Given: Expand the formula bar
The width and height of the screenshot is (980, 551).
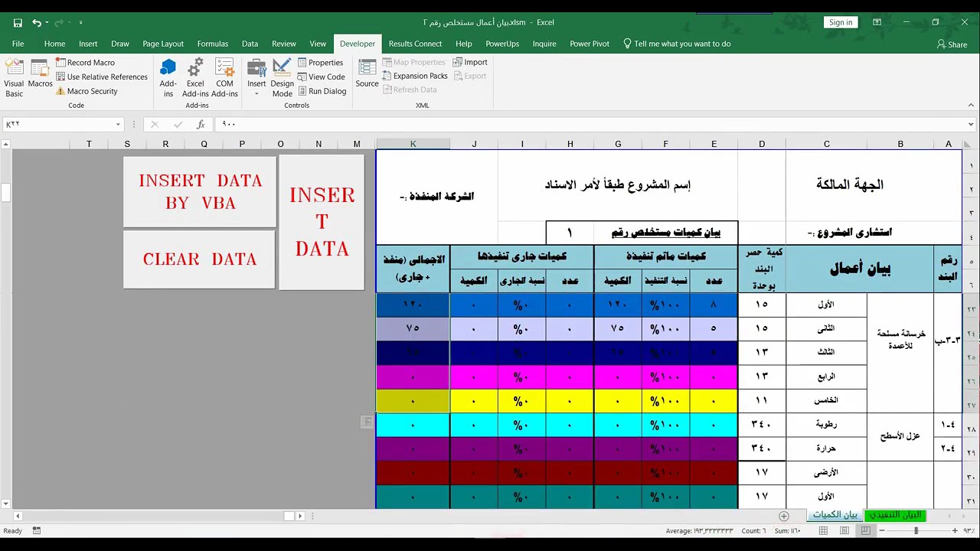Looking at the screenshot, I should 971,124.
